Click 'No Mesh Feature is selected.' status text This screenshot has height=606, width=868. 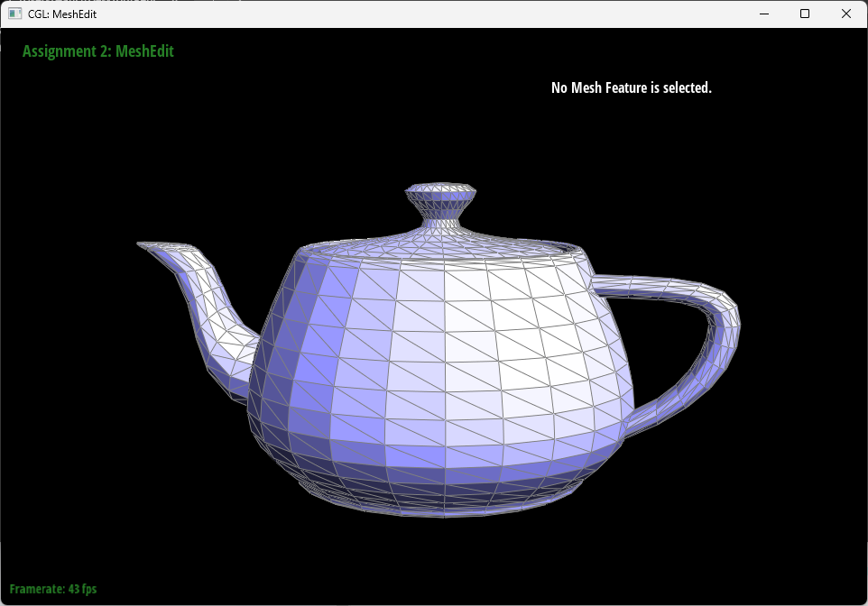click(x=631, y=88)
